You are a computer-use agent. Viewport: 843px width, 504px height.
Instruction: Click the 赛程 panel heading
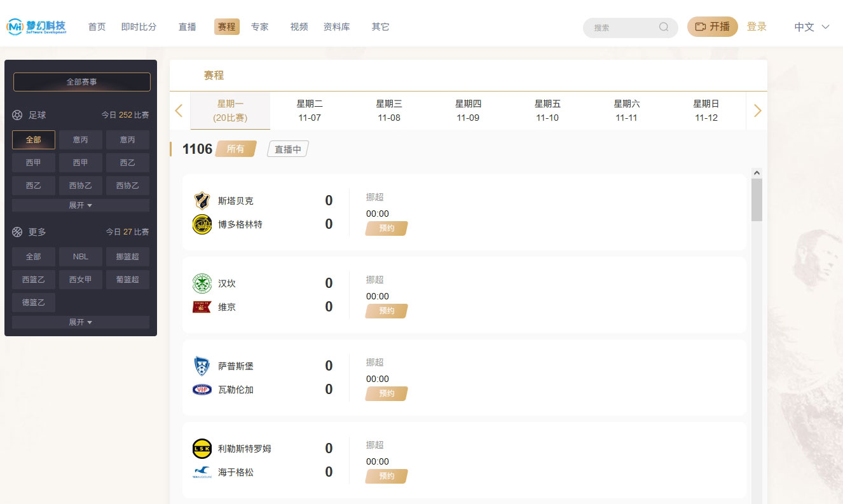tap(214, 75)
